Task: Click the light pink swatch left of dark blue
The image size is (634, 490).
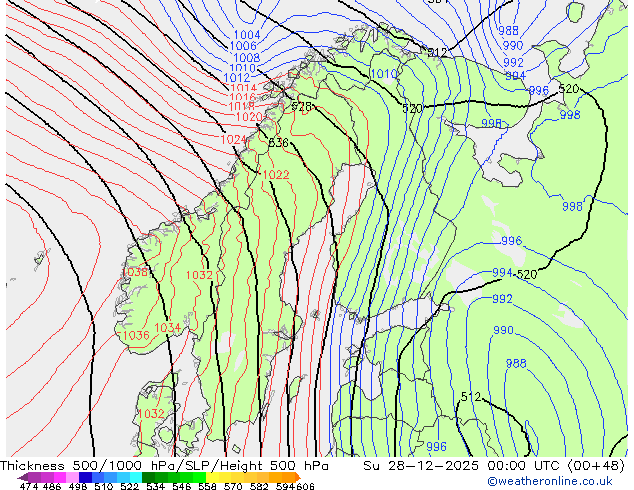Action: 72,477
